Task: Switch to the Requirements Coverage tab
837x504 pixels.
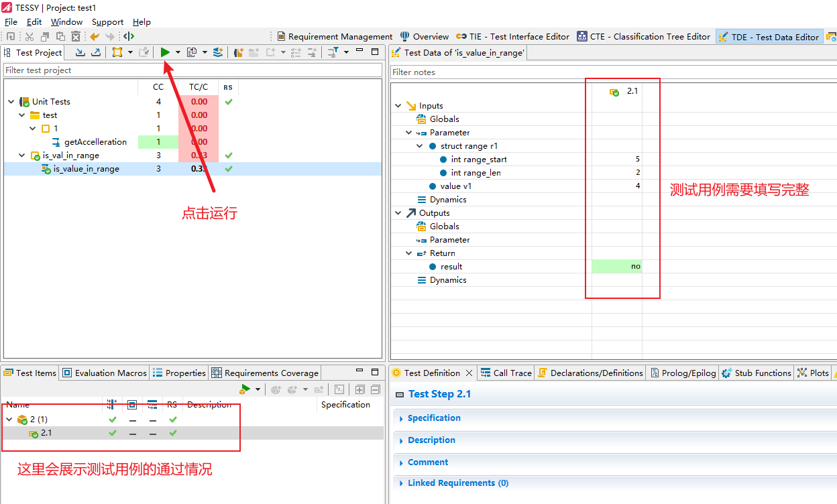Action: tap(265, 373)
